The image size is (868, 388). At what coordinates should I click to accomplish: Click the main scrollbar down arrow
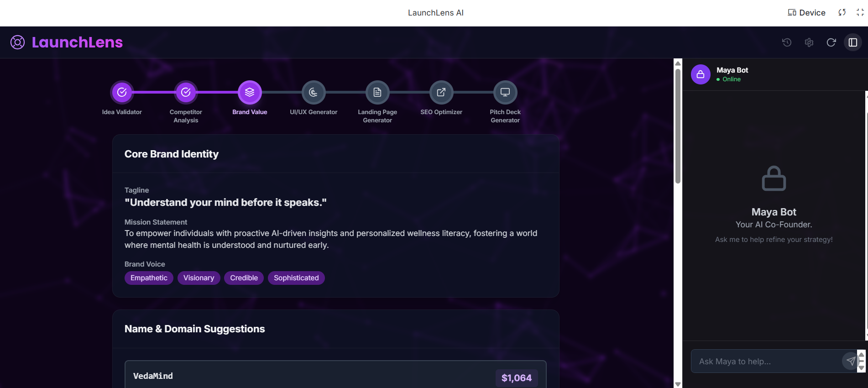[678, 384]
